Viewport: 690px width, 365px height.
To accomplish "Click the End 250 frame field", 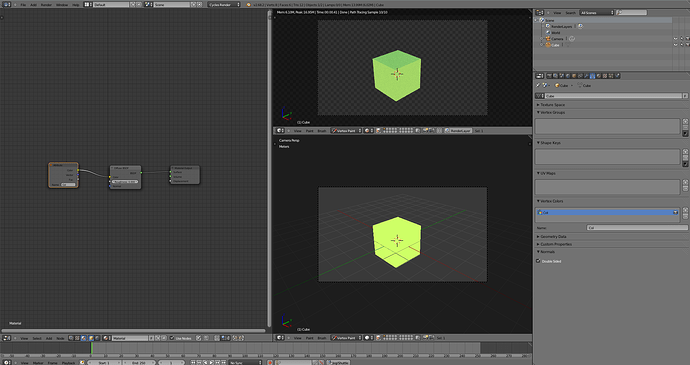I will click(139, 362).
